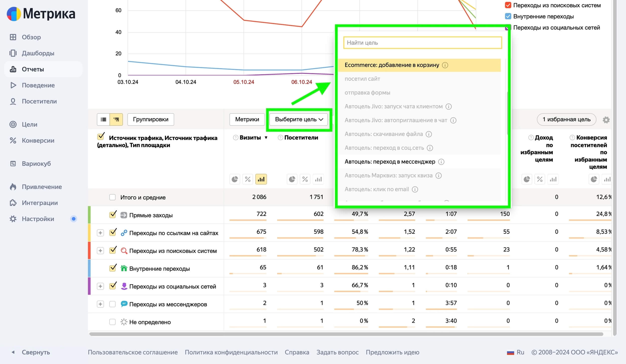Focus the Найти цель search field
The height and width of the screenshot is (364, 626).
(423, 43)
